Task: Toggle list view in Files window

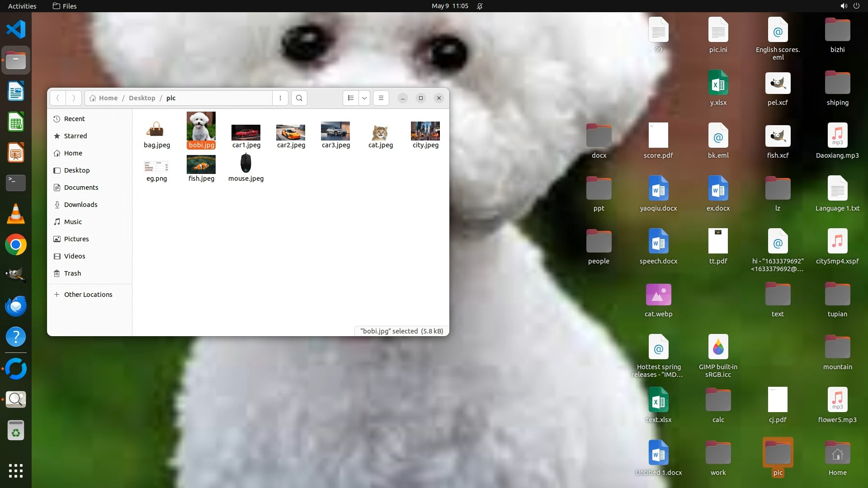Action: pos(351,98)
